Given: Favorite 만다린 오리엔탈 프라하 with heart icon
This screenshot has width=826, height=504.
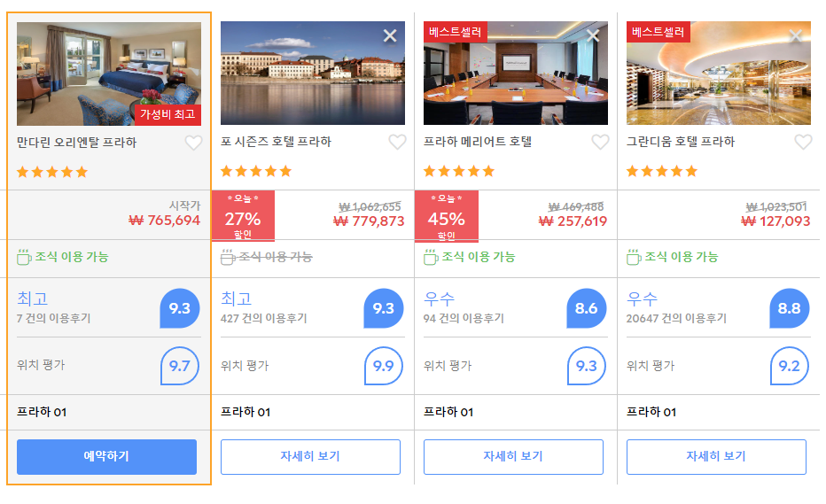Looking at the screenshot, I should pos(193,143).
